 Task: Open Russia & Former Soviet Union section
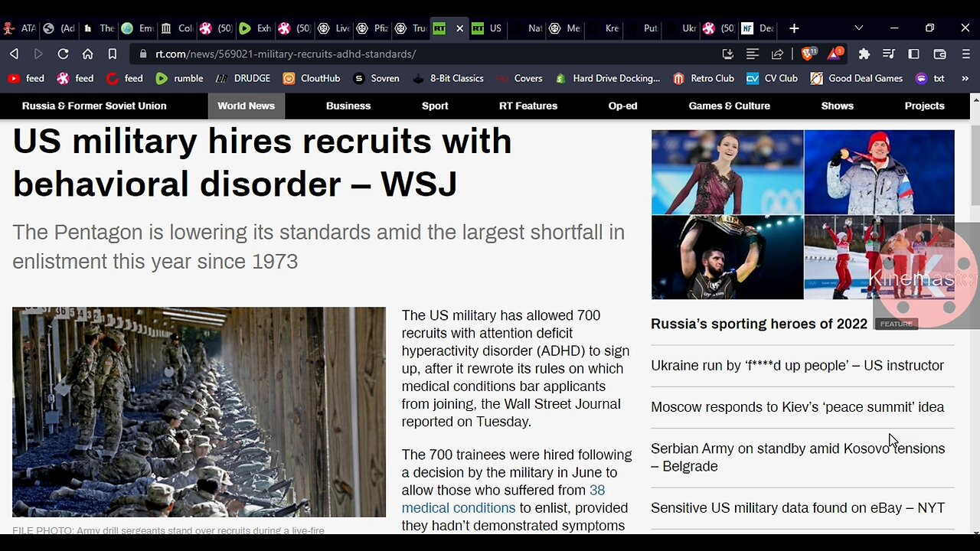(x=94, y=106)
